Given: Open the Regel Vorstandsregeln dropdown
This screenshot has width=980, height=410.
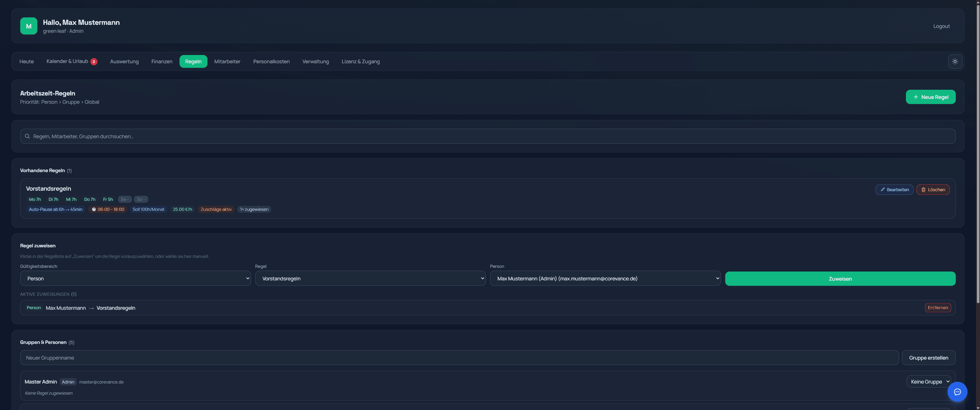Looking at the screenshot, I should coord(370,278).
